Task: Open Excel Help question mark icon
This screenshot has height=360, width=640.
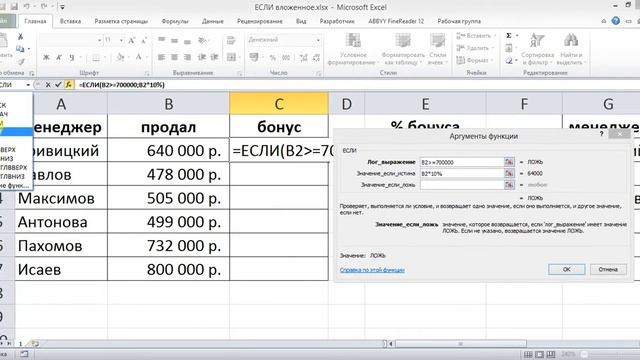Action: [x=616, y=21]
